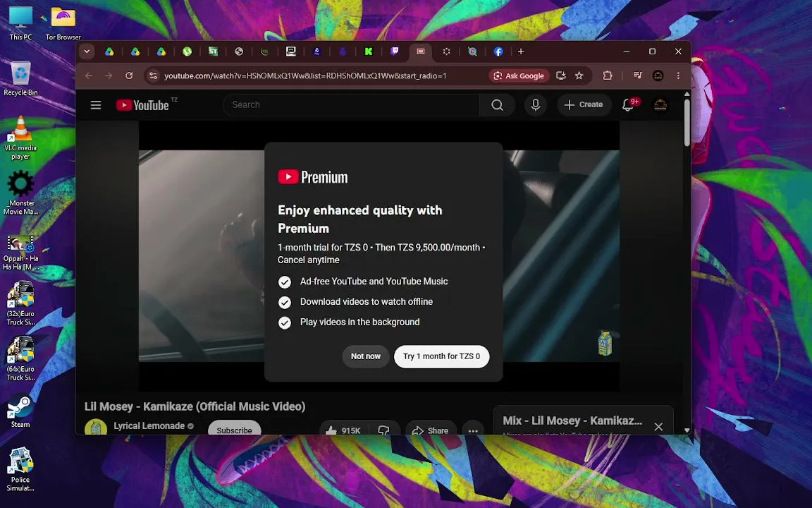Click the Play videos in background checkmark
The image size is (812, 508).
[x=284, y=323]
